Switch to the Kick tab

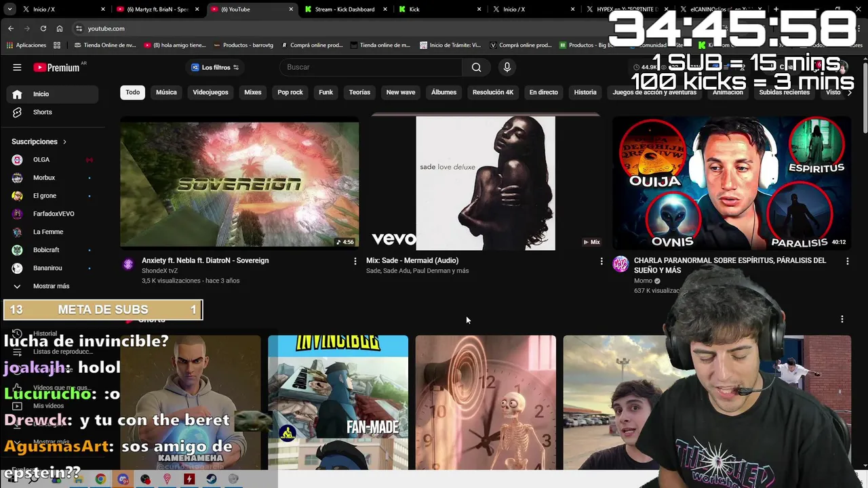[x=439, y=9]
